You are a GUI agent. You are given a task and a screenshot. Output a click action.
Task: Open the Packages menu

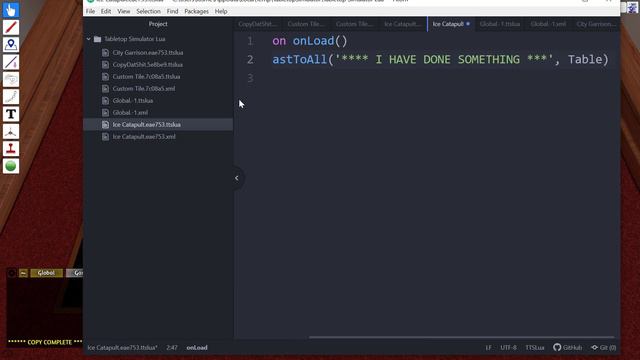(x=196, y=11)
